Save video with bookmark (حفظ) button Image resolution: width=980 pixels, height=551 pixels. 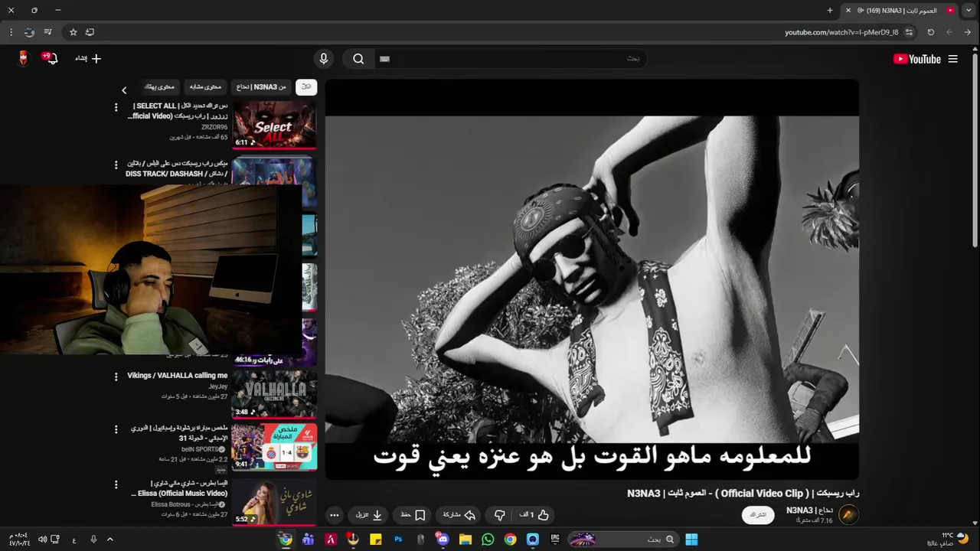[x=413, y=515]
